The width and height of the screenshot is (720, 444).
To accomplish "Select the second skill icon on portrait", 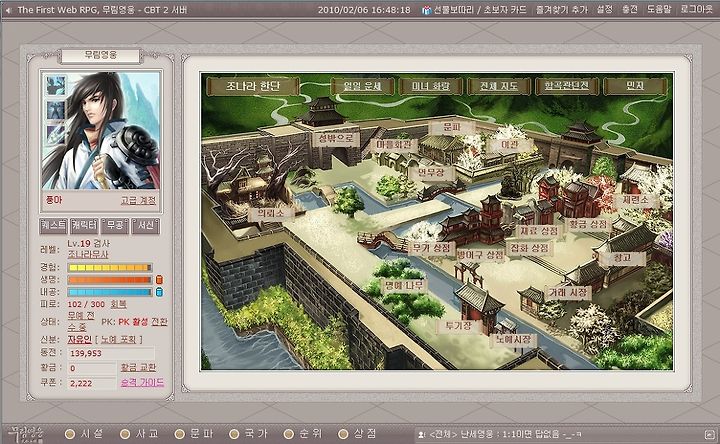I will point(56,110).
